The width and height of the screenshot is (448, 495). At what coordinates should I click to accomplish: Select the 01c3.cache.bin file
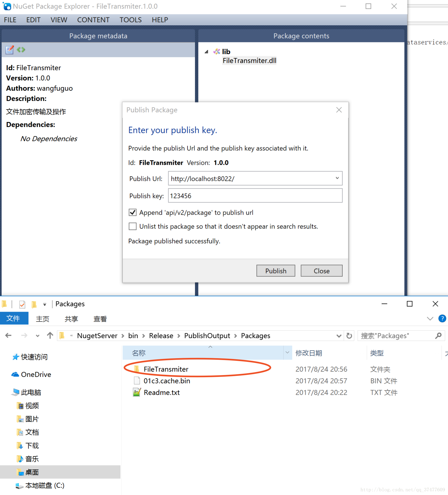[167, 381]
